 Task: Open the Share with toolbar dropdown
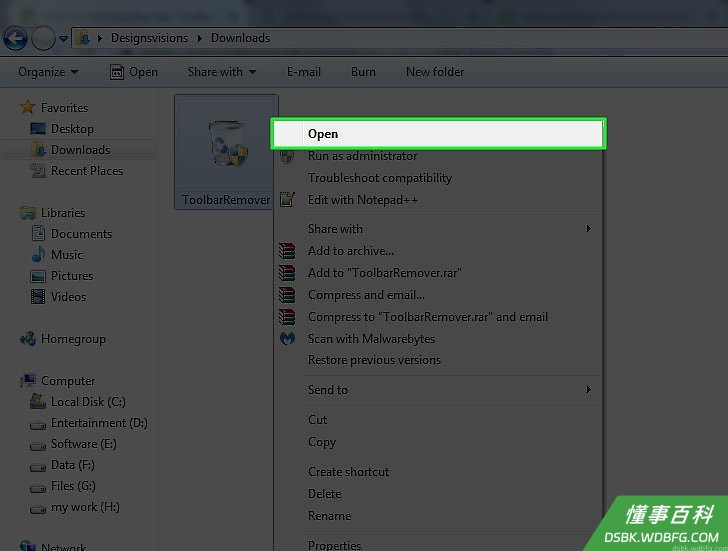tap(221, 72)
